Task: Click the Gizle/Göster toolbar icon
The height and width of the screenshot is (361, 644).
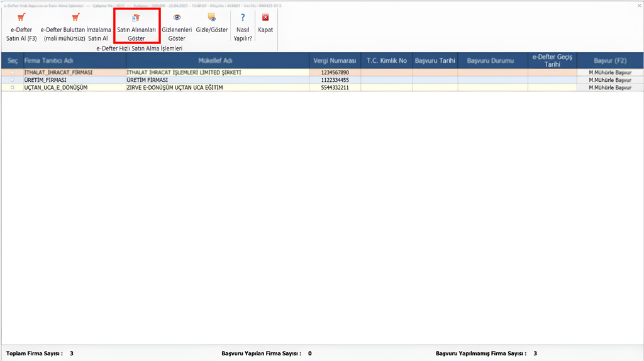Action: click(211, 17)
